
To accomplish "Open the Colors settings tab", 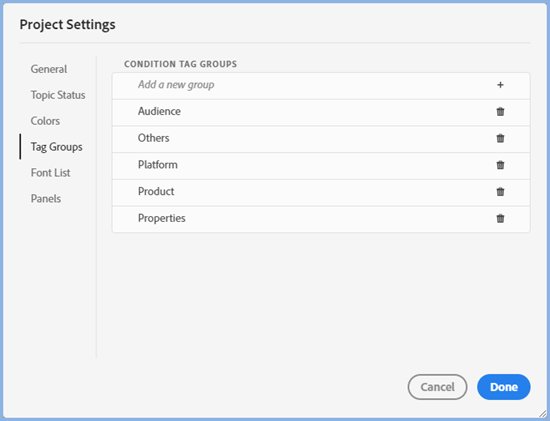I will [x=45, y=121].
